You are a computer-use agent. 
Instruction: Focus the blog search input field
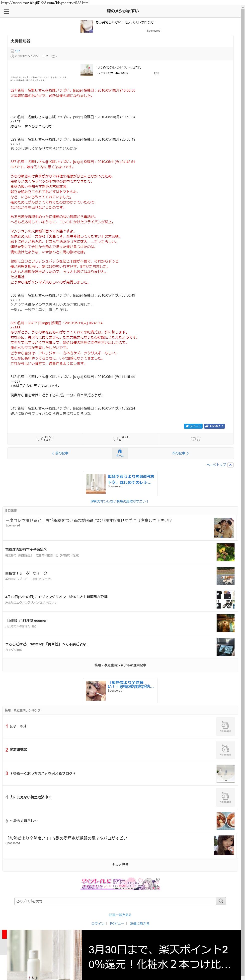[115, 901]
